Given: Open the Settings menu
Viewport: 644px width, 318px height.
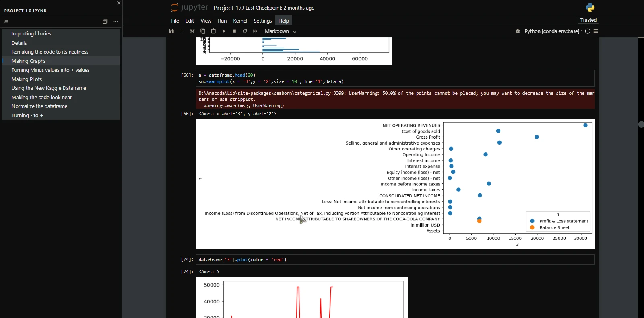Looking at the screenshot, I should coord(262,21).
